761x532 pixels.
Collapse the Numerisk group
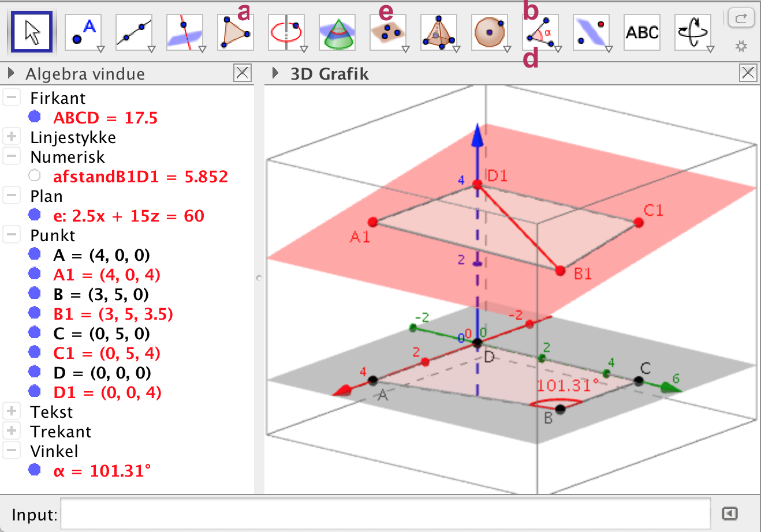tap(12, 156)
